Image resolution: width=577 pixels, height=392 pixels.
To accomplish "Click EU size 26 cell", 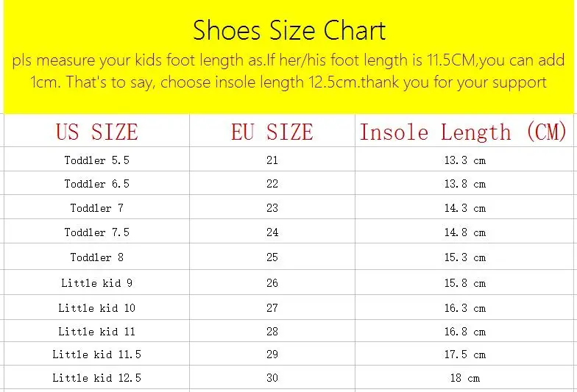I will pos(272,282).
